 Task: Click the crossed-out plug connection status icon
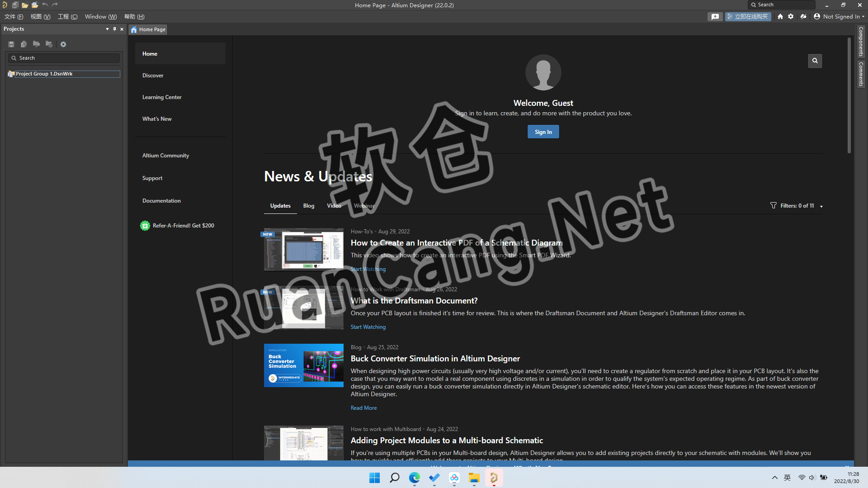point(803,17)
